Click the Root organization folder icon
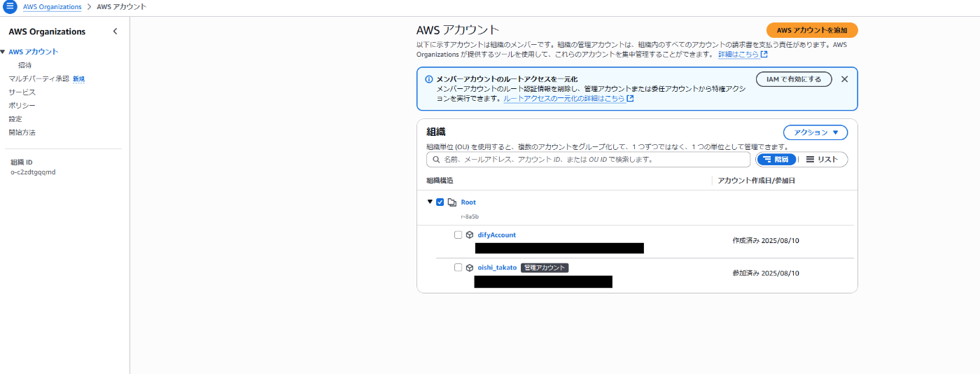Viewport: 980px width, 374px height. point(452,202)
